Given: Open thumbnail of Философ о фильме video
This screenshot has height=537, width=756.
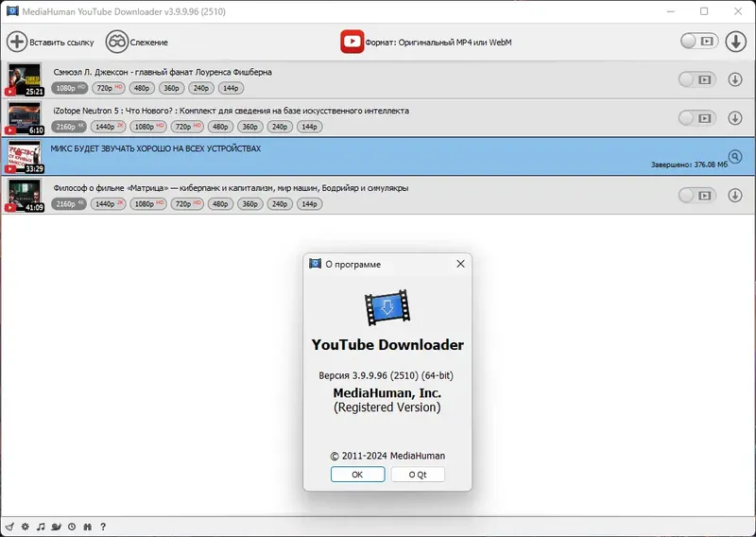Looking at the screenshot, I should [25, 195].
